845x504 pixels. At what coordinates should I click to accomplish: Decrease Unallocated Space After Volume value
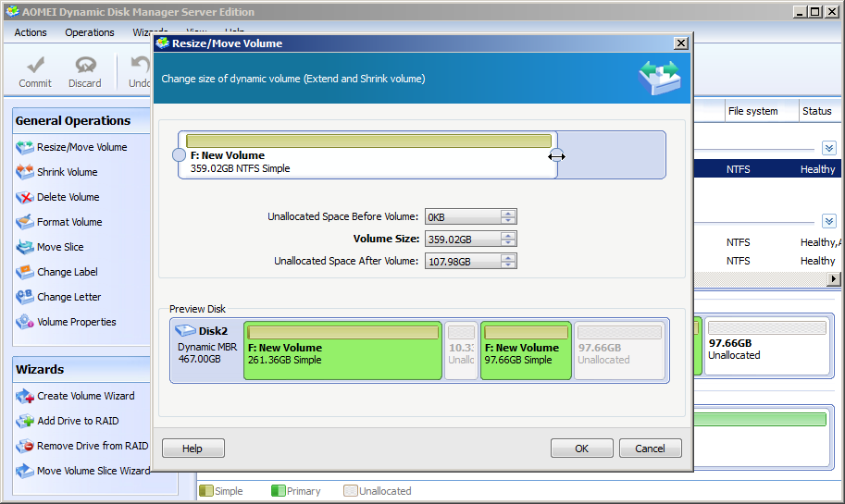pos(507,264)
